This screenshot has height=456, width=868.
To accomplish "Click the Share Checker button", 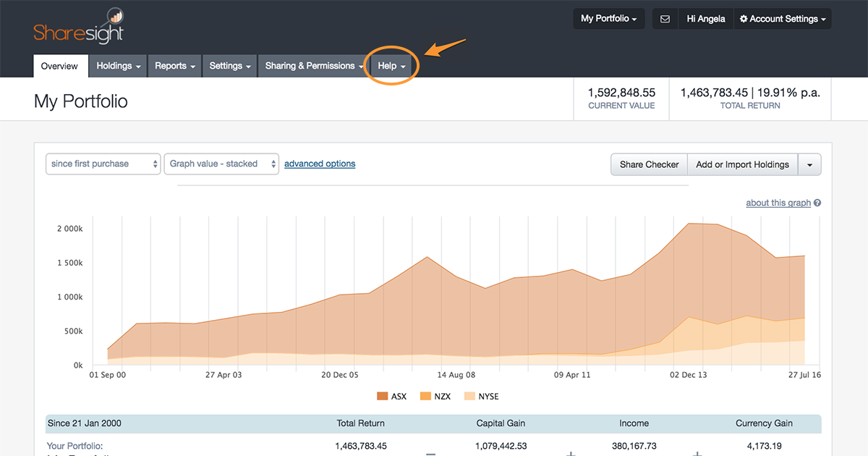I will tap(649, 164).
